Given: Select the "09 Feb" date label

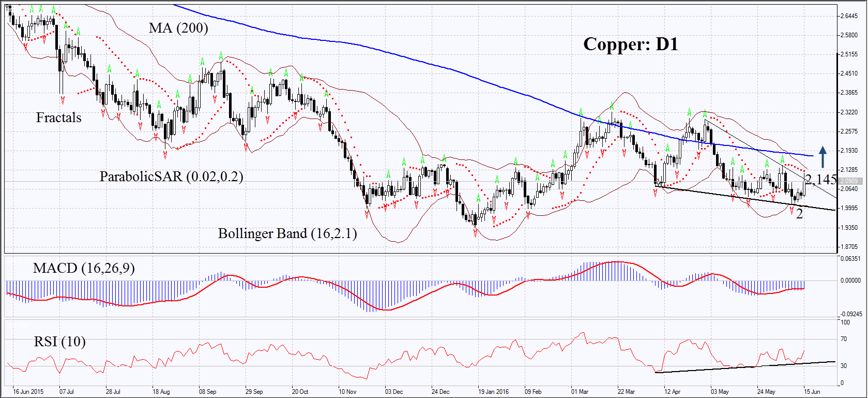Looking at the screenshot, I should pos(534,392).
